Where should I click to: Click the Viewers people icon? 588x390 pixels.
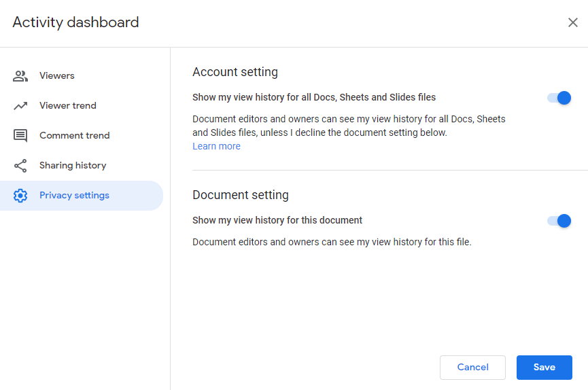coord(20,75)
